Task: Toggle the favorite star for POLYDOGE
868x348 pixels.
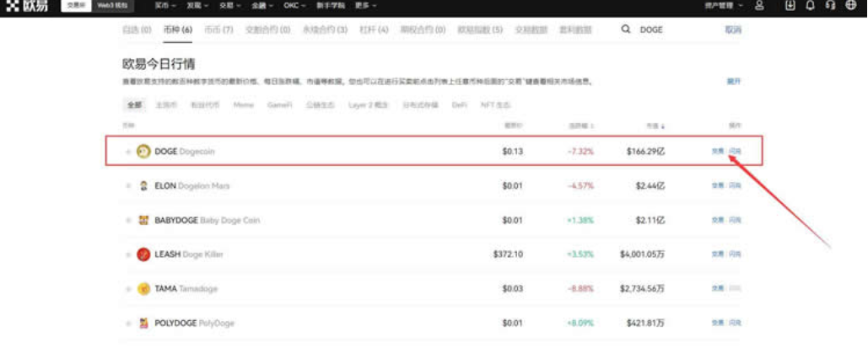Action: click(x=128, y=324)
